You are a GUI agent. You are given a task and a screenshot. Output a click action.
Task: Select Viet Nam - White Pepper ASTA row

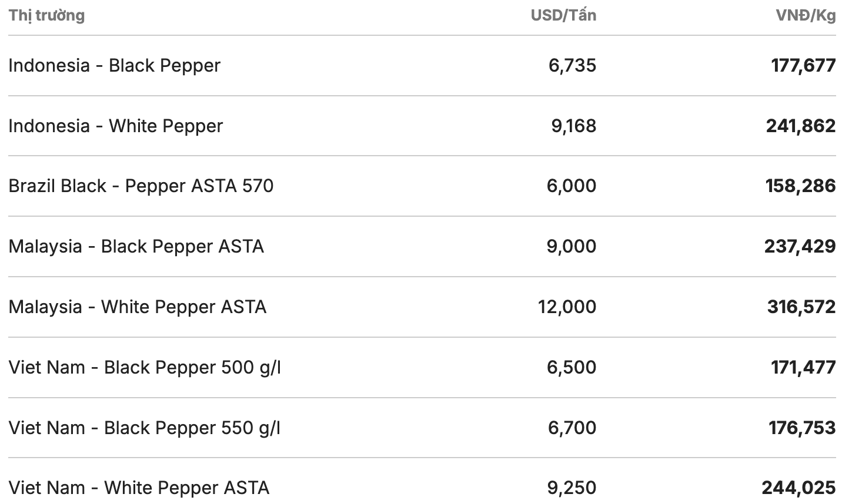pyautogui.click(x=139, y=488)
